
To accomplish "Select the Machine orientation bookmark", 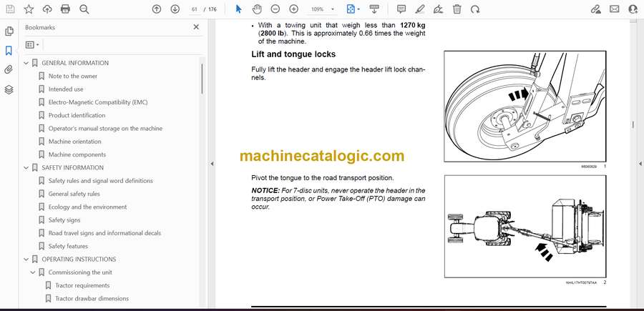I will (x=74, y=142).
